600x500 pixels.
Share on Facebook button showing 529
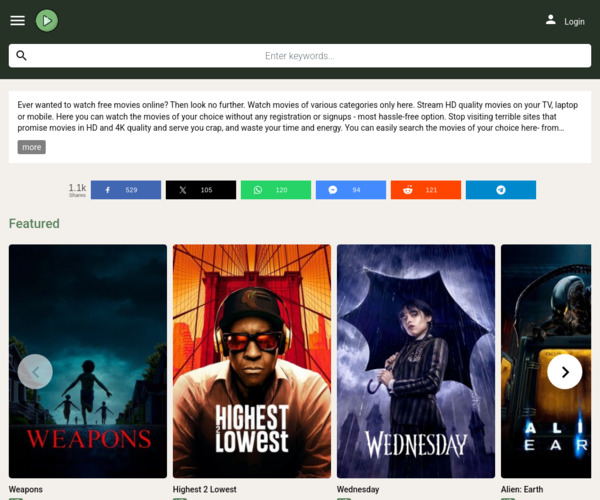[x=126, y=190]
